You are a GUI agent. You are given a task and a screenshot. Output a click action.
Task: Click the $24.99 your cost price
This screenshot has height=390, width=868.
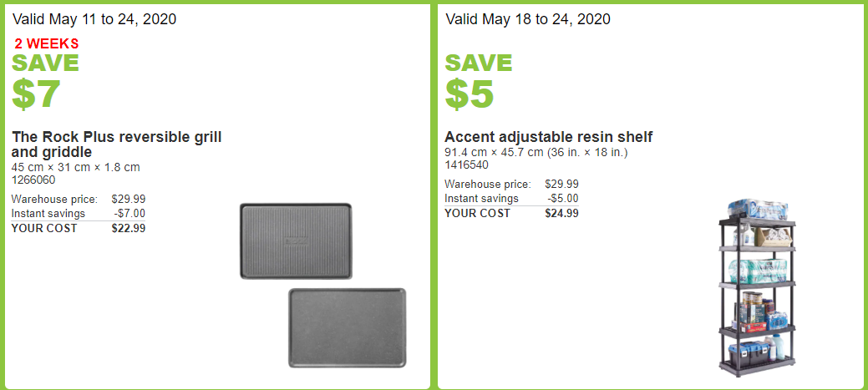562,213
